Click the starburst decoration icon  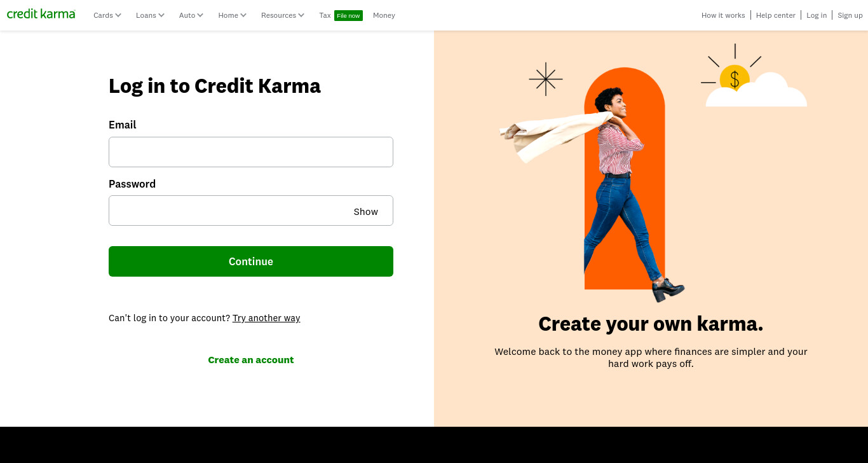pos(546,79)
